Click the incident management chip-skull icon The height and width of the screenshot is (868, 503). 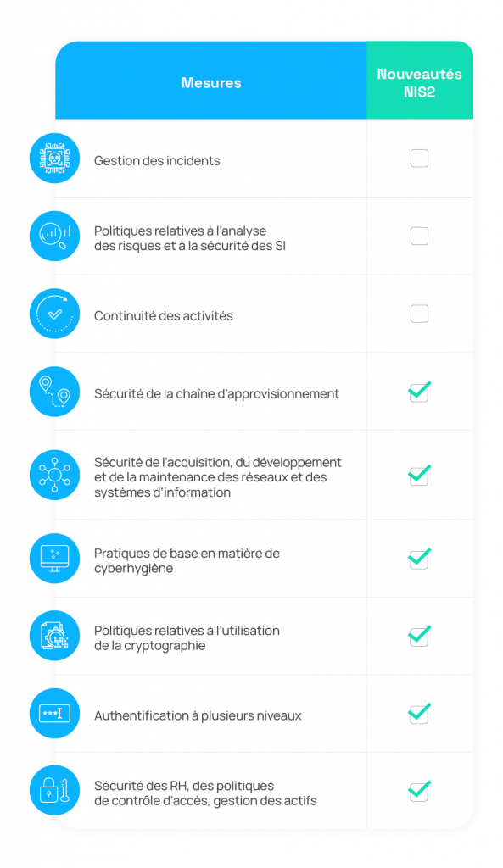(54, 159)
